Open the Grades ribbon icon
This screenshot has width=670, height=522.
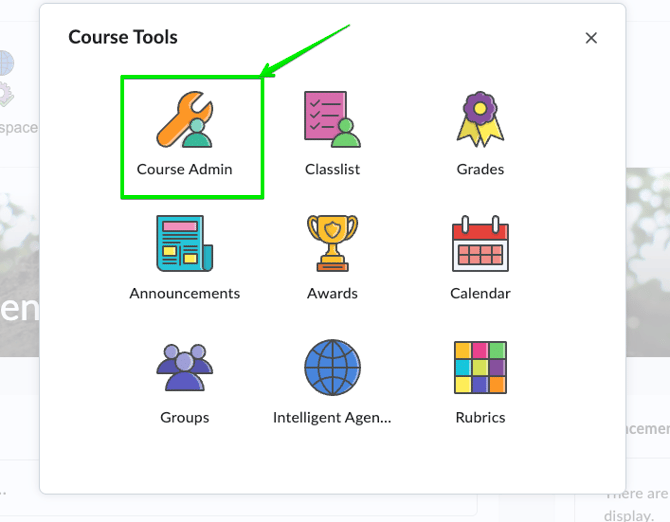tap(480, 119)
